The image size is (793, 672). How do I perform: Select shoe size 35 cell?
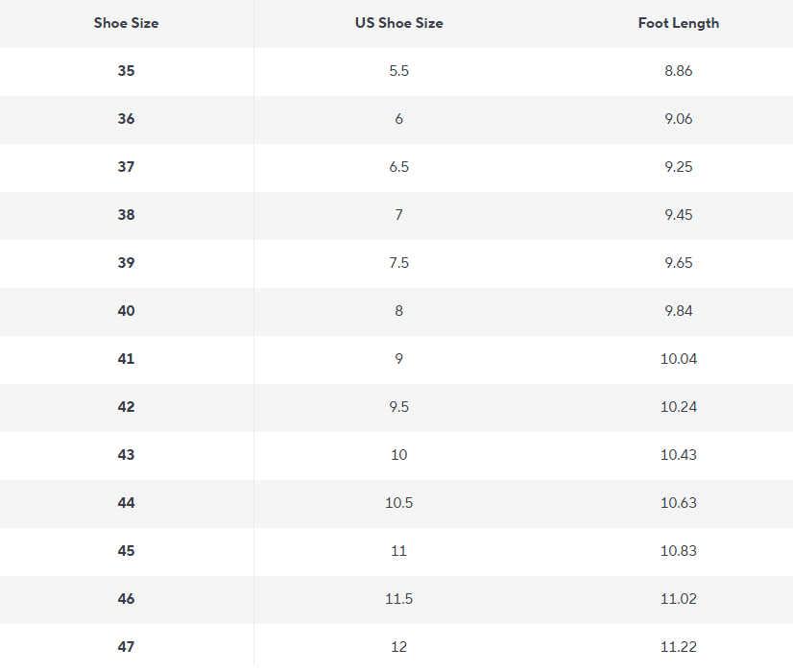click(x=127, y=71)
